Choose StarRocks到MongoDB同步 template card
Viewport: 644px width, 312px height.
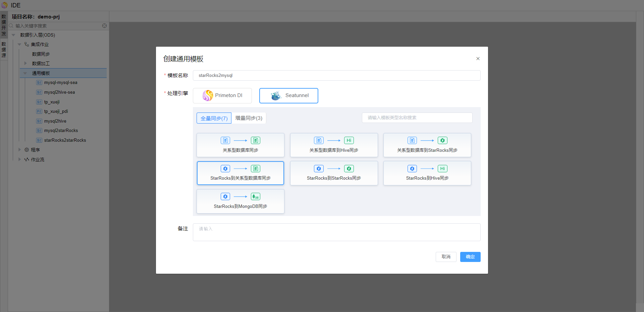point(240,201)
